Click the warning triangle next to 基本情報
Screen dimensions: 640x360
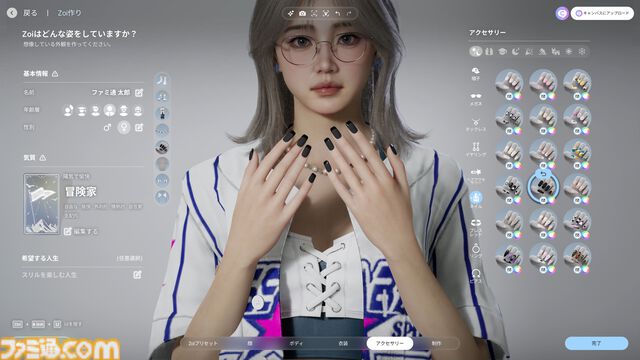[55, 74]
